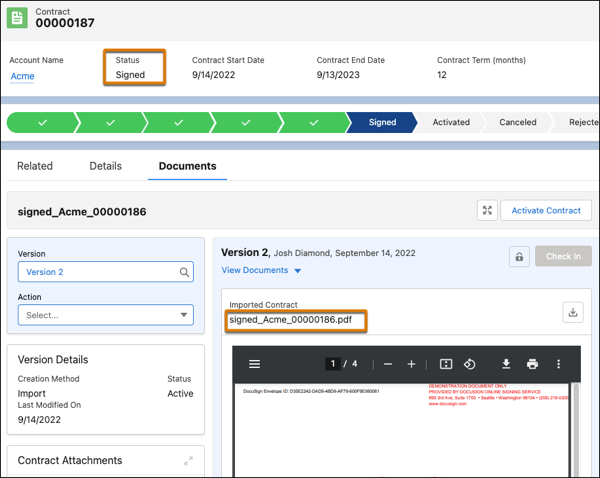Screen dimensions: 600x478
Task: Open the Action select dropdown
Action: pyautogui.click(x=105, y=315)
